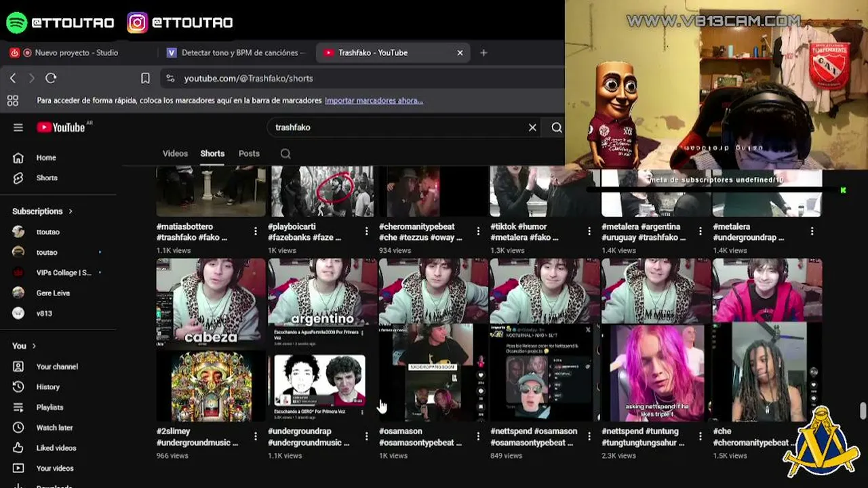
Task: Open options for the #matiasbottero short
Action: (x=255, y=232)
